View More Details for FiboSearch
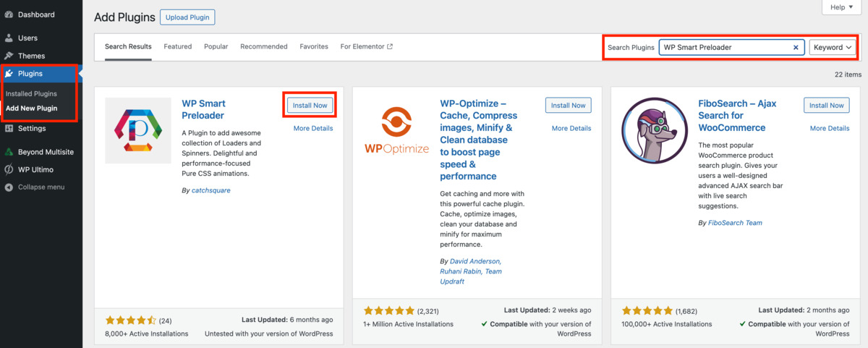This screenshot has width=868, height=348. pos(830,128)
